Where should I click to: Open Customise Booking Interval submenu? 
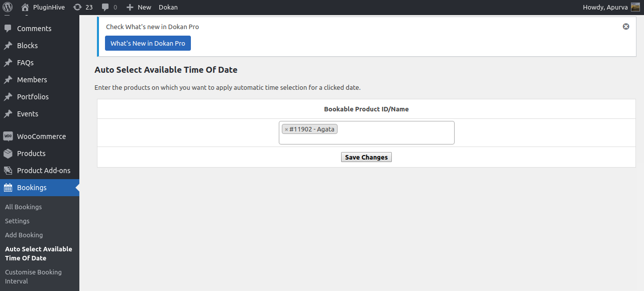33,276
